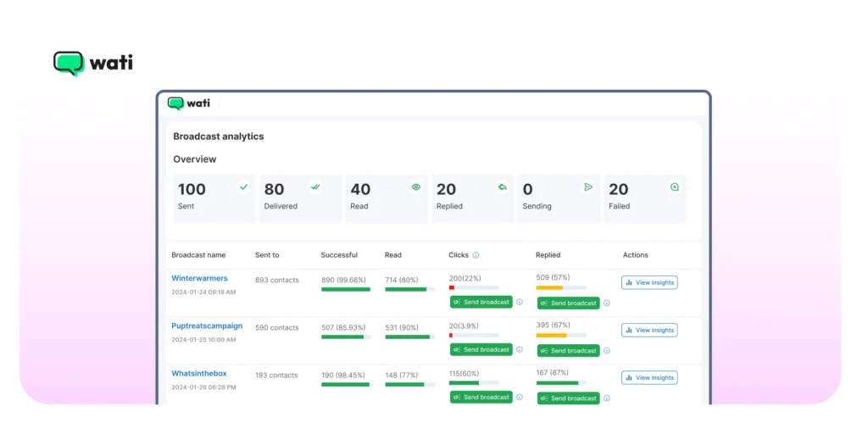Send broadcast under Winterwarmers Replied
This screenshot has height=434, width=868.
569,303
